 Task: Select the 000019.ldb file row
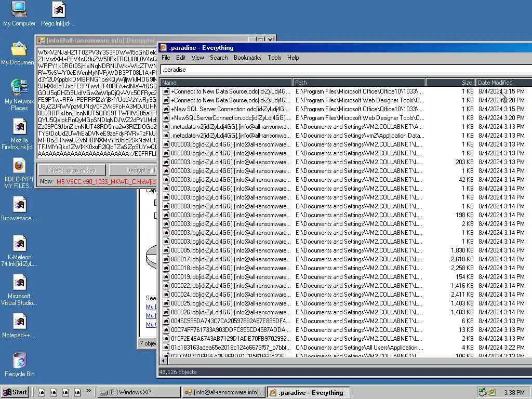346,277
